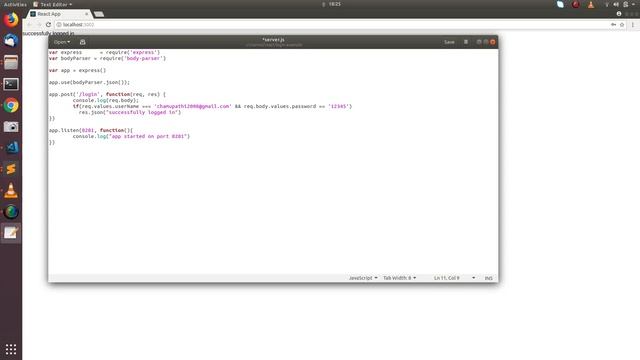Click the var express require line
The width and height of the screenshot is (640, 360).
(104, 52)
